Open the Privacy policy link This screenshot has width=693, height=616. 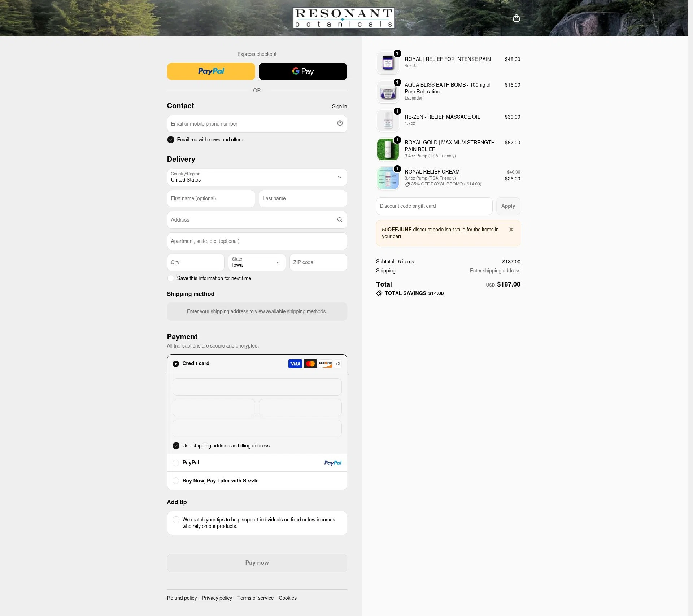point(217,598)
